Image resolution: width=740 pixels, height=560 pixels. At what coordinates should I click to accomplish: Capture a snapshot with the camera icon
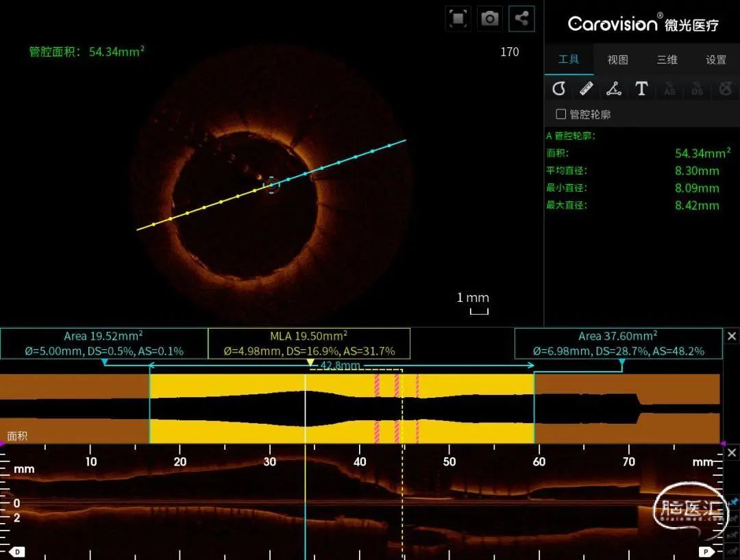(x=490, y=18)
